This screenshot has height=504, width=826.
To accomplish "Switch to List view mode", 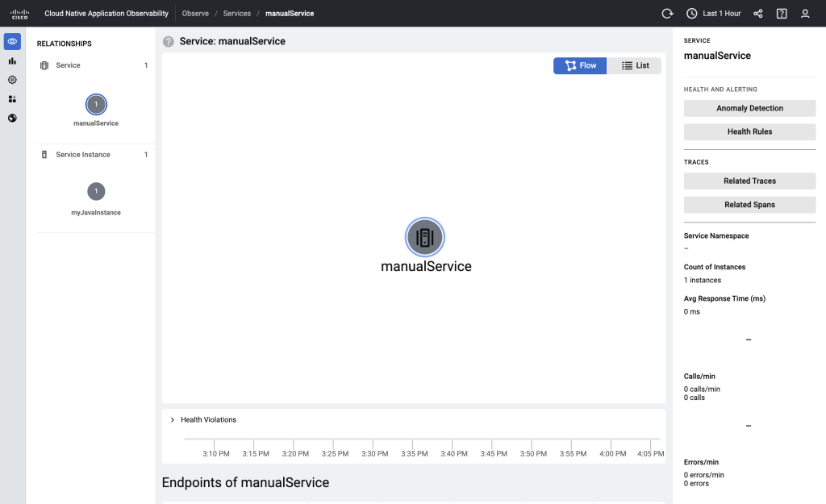I will 635,65.
